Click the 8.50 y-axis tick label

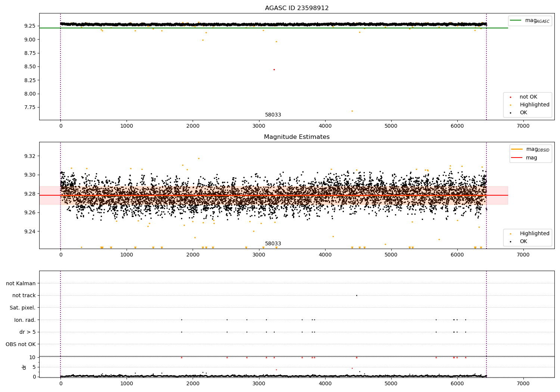(29, 66)
